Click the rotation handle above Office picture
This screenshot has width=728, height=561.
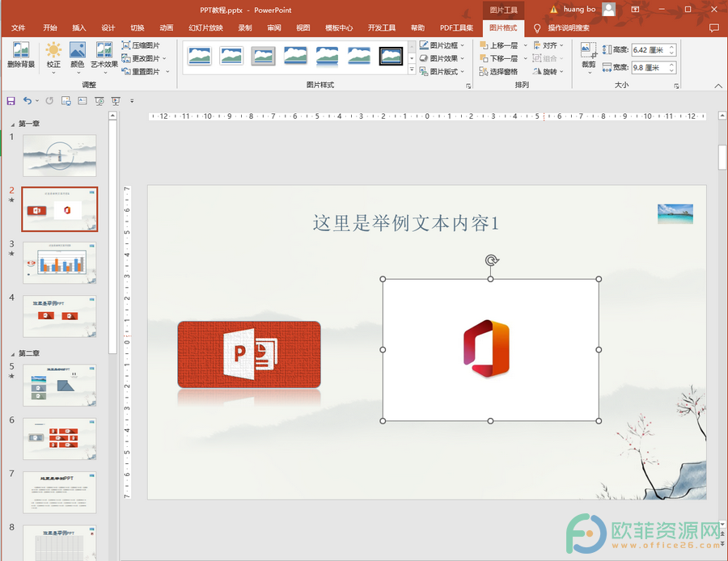[x=491, y=260]
